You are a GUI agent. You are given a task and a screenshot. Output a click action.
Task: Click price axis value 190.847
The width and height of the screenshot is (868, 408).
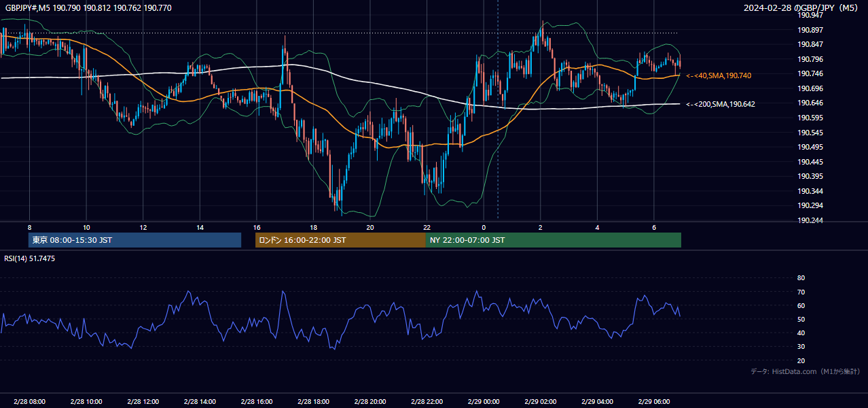click(811, 44)
